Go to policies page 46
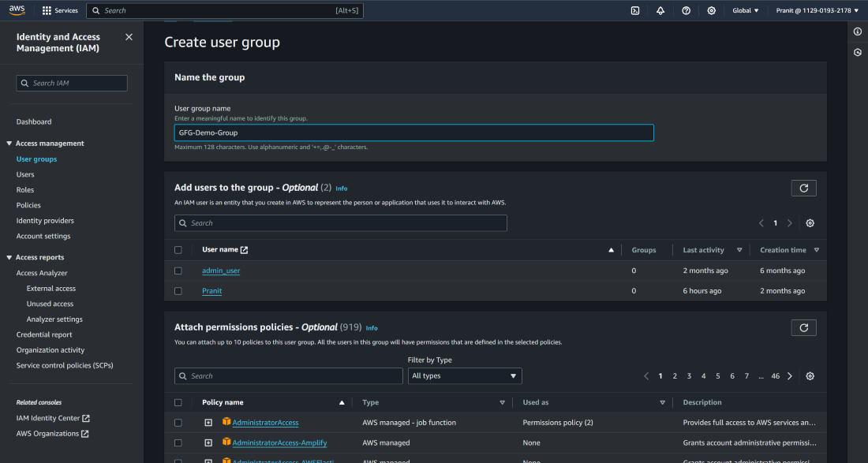 pos(775,376)
